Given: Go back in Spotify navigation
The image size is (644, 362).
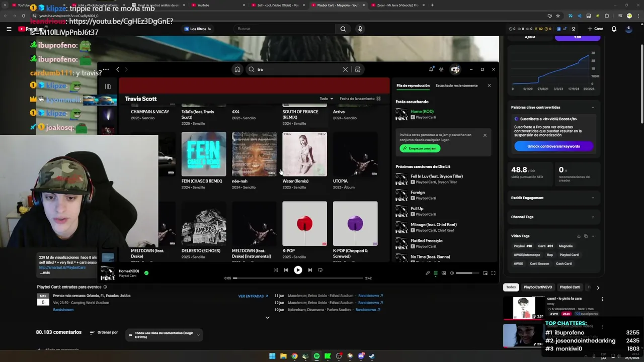Looking at the screenshot, I should coord(118,69).
